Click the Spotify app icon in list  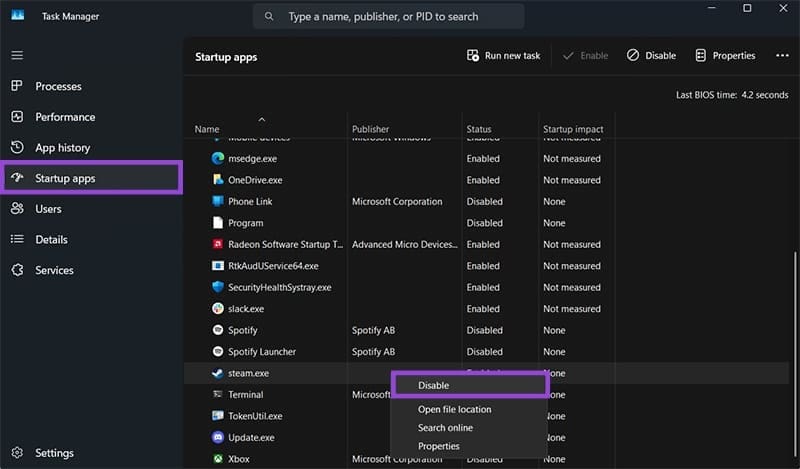pyautogui.click(x=218, y=330)
